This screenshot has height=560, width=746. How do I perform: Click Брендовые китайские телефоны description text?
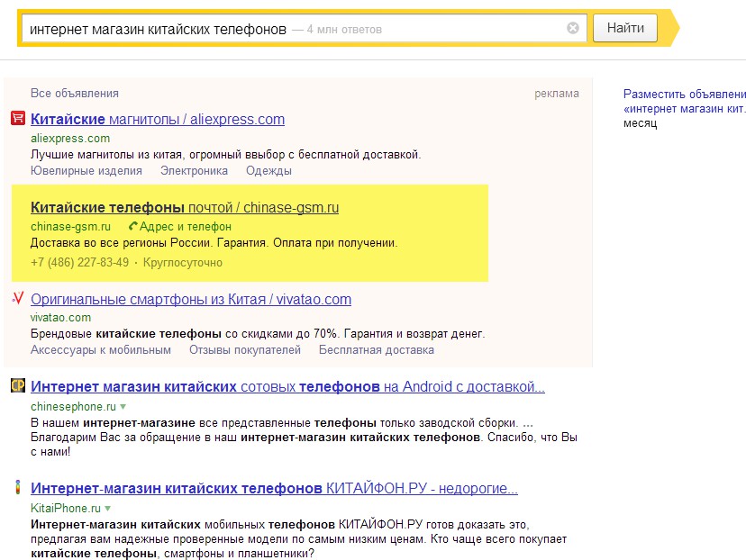click(x=258, y=334)
